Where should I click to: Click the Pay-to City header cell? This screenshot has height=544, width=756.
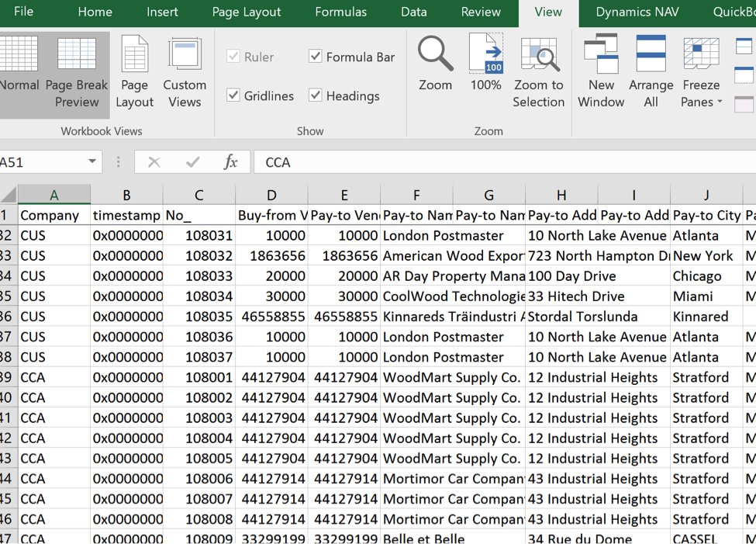(x=706, y=215)
